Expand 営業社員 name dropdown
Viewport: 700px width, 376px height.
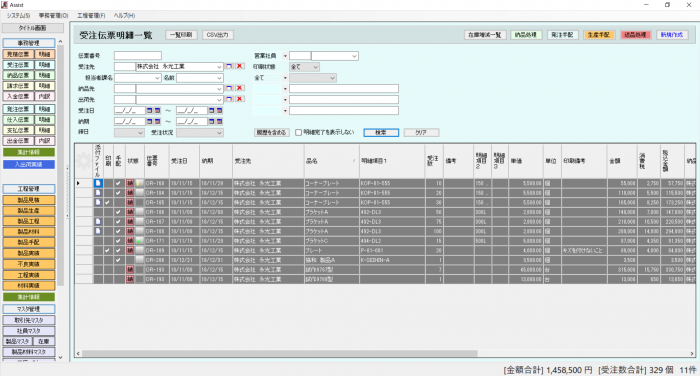click(354, 56)
